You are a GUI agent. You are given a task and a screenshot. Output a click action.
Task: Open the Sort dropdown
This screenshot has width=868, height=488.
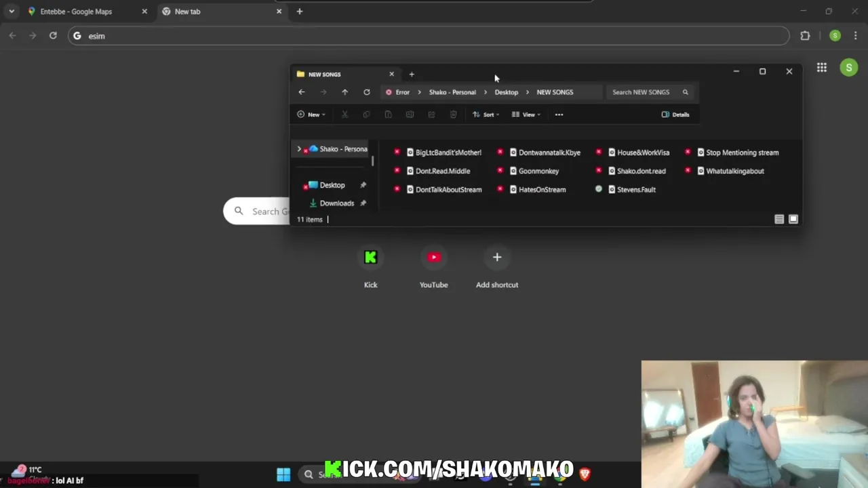pos(486,115)
